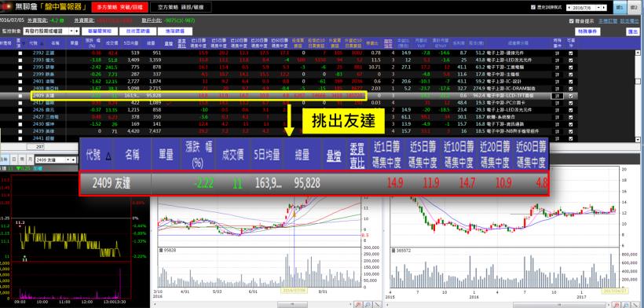Click the table scrollbar down arrow
644x308 pixels.
[x=638, y=139]
